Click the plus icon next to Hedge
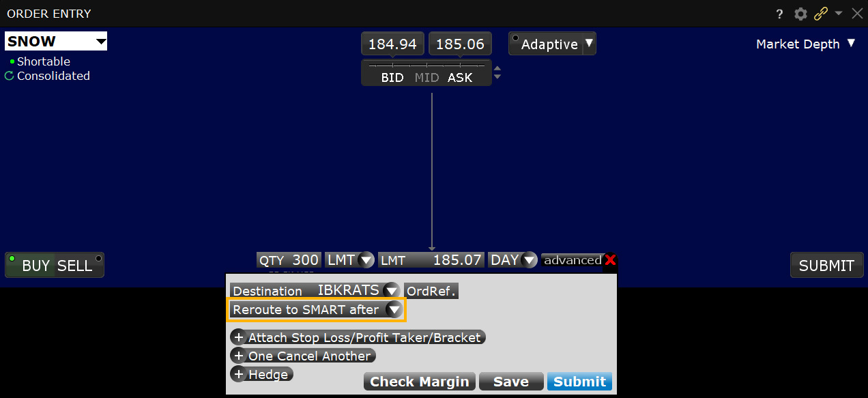The image size is (868, 398). click(x=239, y=373)
